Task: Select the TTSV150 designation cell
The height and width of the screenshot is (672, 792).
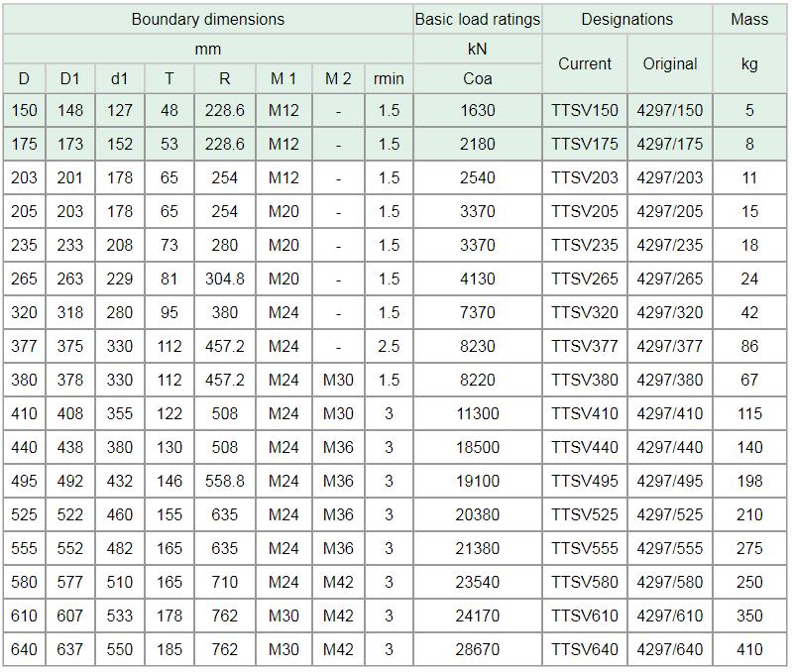Action: (585, 110)
